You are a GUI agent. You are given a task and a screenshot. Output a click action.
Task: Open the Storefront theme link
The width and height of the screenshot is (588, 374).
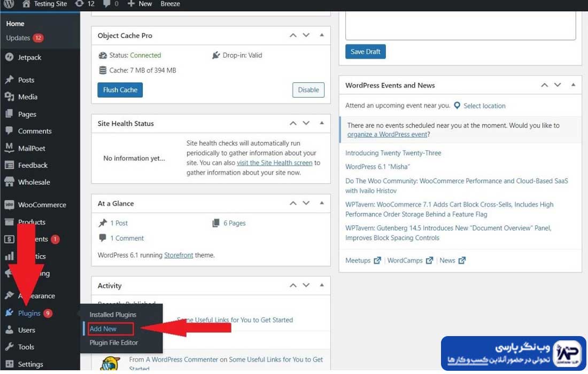pyautogui.click(x=179, y=255)
